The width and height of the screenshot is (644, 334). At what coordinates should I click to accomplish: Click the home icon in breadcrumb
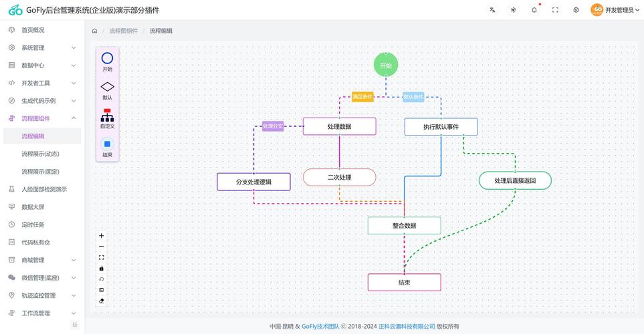click(x=94, y=31)
